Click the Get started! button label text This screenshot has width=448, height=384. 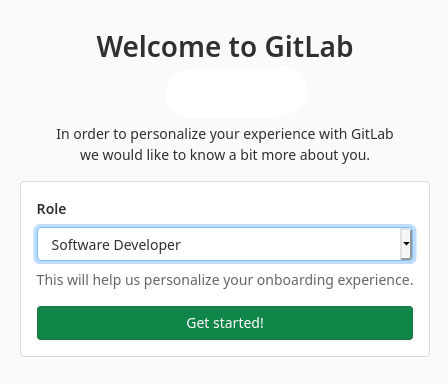[x=225, y=323]
